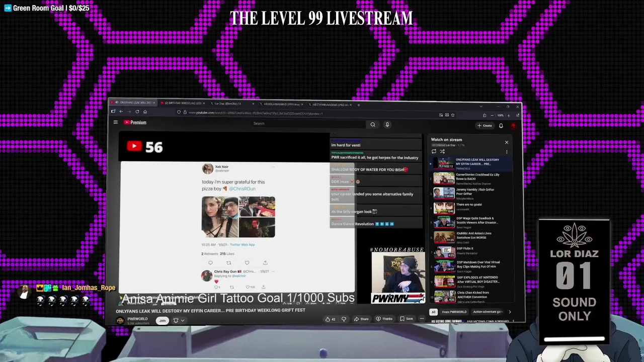Like the Xek Noir tweet heart
Image resolution: width=644 pixels, height=362 pixels.
coord(247,262)
